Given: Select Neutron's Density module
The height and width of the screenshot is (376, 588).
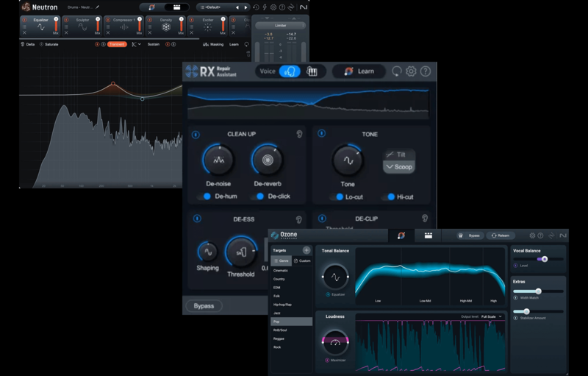Looking at the screenshot, I should pos(166,26).
